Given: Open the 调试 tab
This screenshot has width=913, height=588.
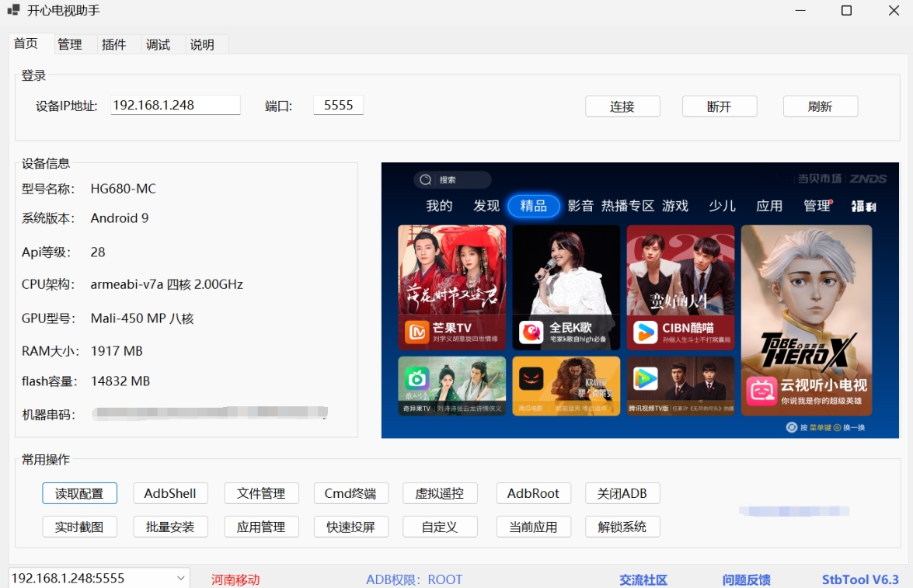Looking at the screenshot, I should click(156, 44).
